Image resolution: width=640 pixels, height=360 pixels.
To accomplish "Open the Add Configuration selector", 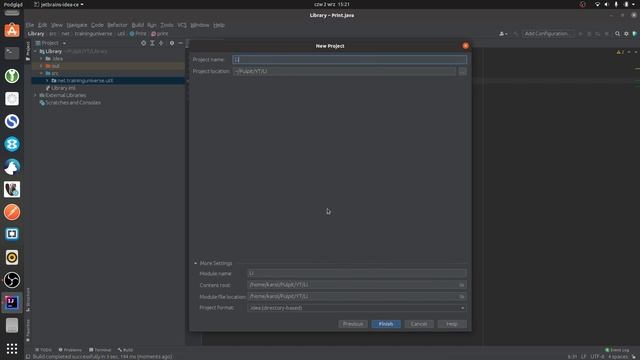I will tap(547, 34).
